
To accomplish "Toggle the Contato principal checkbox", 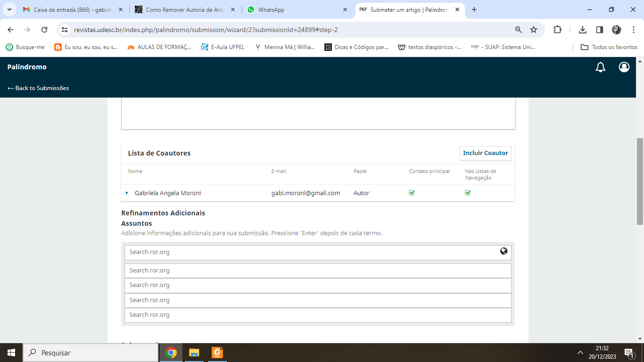I will [x=412, y=193].
